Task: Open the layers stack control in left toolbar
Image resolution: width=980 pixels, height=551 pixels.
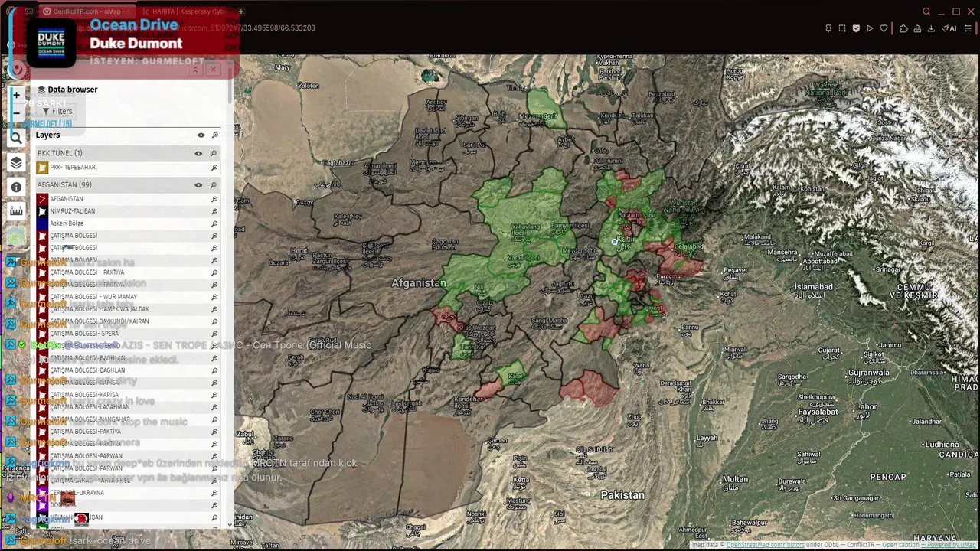Action: tap(16, 162)
